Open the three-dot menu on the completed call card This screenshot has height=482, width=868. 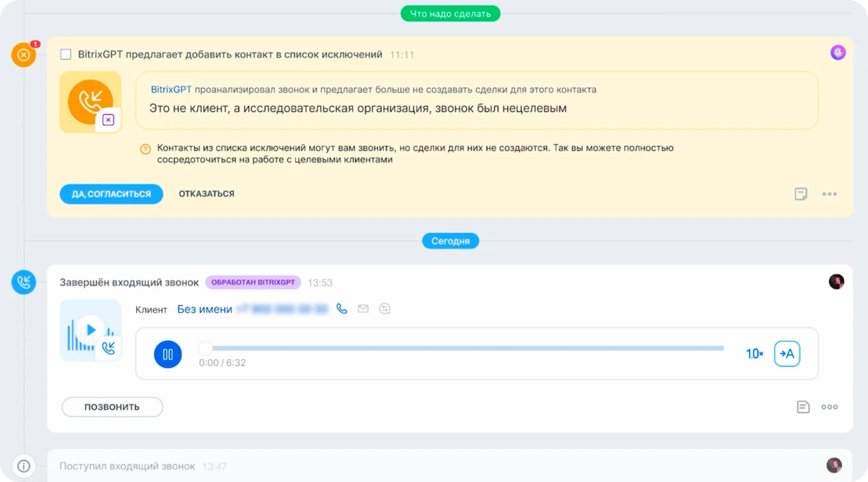tap(830, 407)
